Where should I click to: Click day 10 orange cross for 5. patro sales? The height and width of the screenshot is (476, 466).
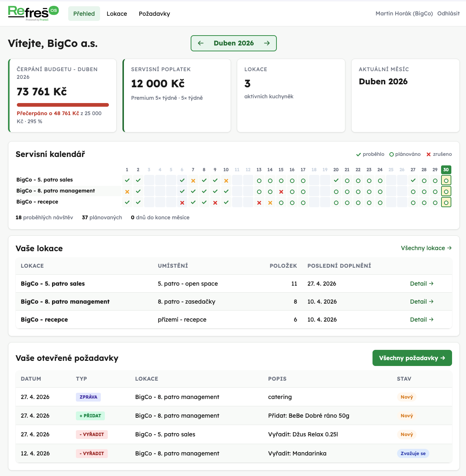tap(226, 180)
